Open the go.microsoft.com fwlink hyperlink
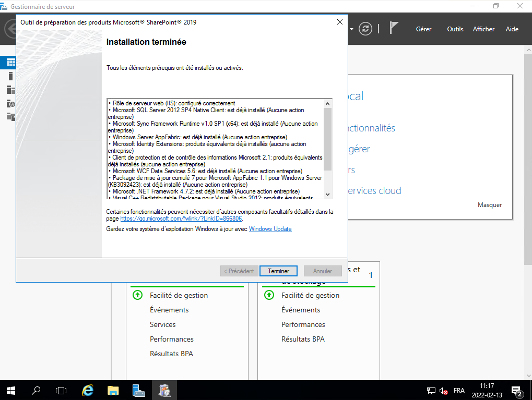Screen dimensions: 532x400 [181, 219]
